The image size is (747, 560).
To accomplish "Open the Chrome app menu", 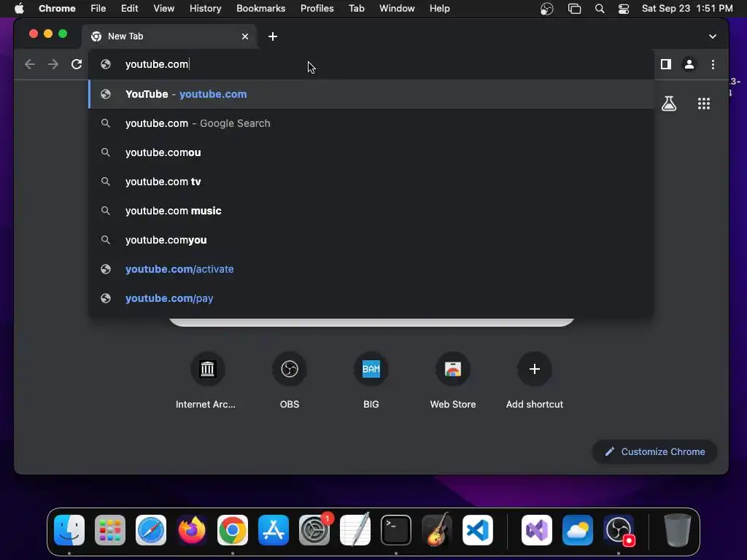I will click(x=57, y=9).
